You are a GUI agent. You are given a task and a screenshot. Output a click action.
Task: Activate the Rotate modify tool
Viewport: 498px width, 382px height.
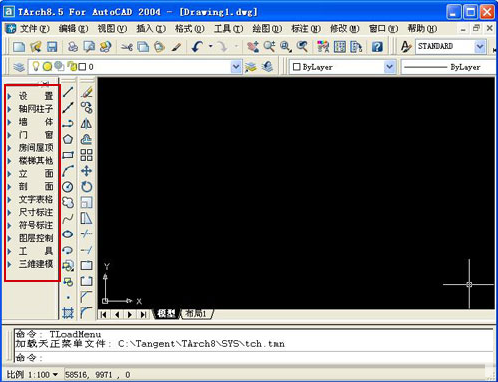tap(86, 187)
